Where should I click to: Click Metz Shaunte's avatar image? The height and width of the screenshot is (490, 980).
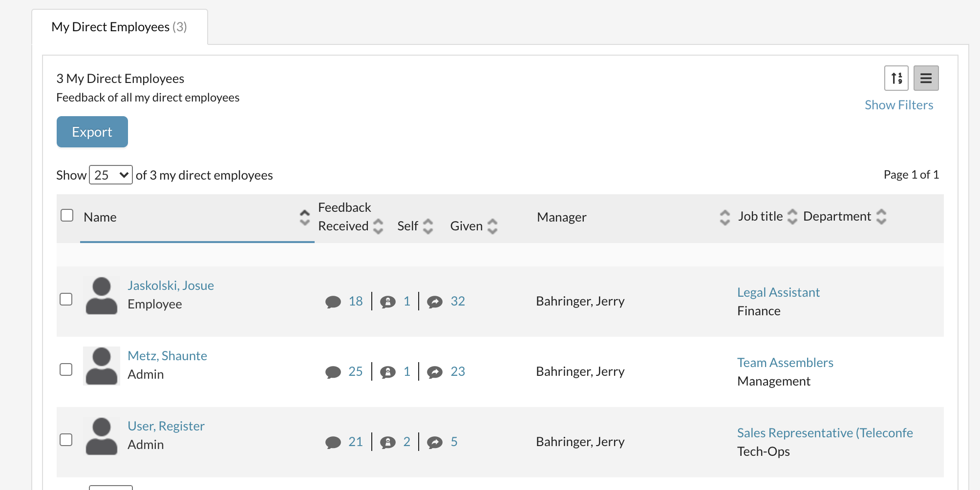tap(102, 366)
